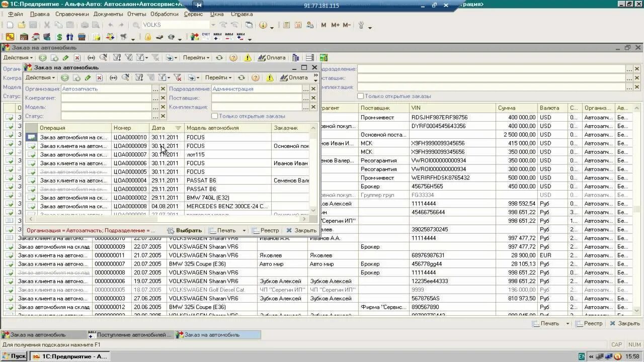Open Отчеты menu
The height and width of the screenshot is (362, 644).
point(136,14)
